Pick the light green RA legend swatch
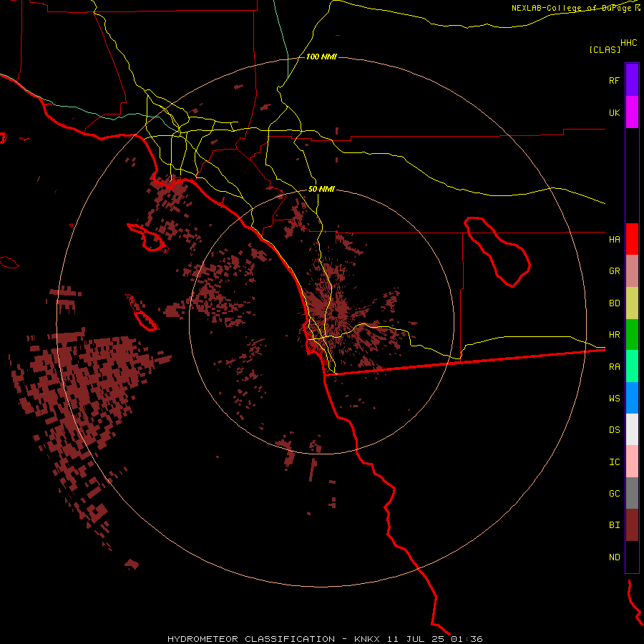This screenshot has height=644, width=644. pos(632,366)
